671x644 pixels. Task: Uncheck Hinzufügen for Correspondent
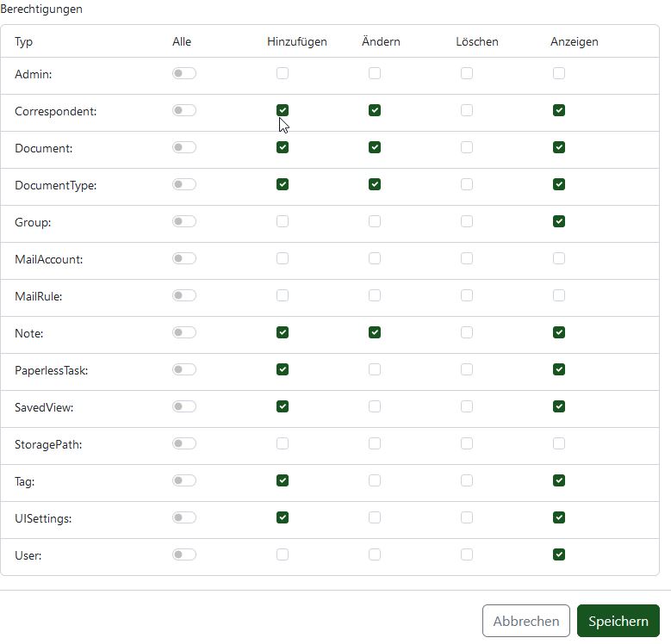[x=283, y=110]
